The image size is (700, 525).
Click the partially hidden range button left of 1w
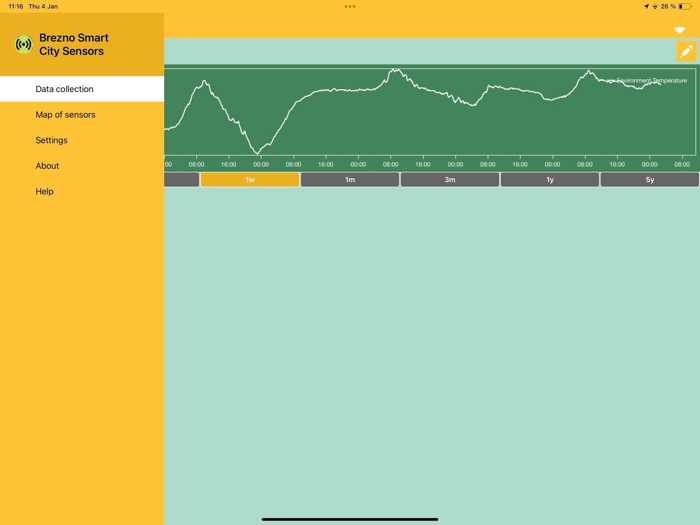tap(182, 179)
